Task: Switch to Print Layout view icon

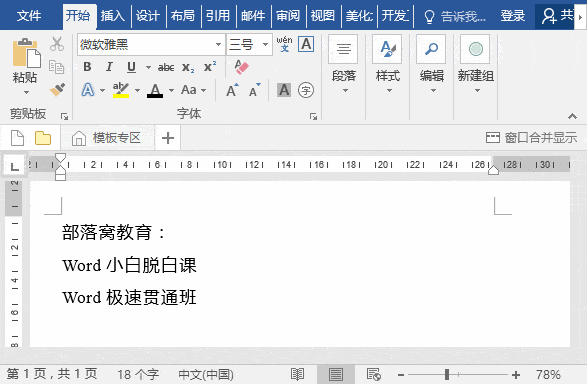Action: tap(335, 374)
